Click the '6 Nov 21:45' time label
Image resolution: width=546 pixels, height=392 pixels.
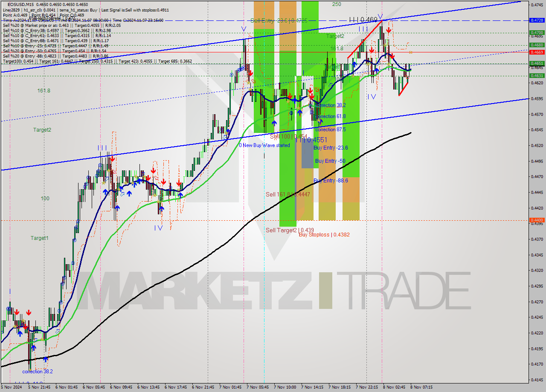pos(203,387)
